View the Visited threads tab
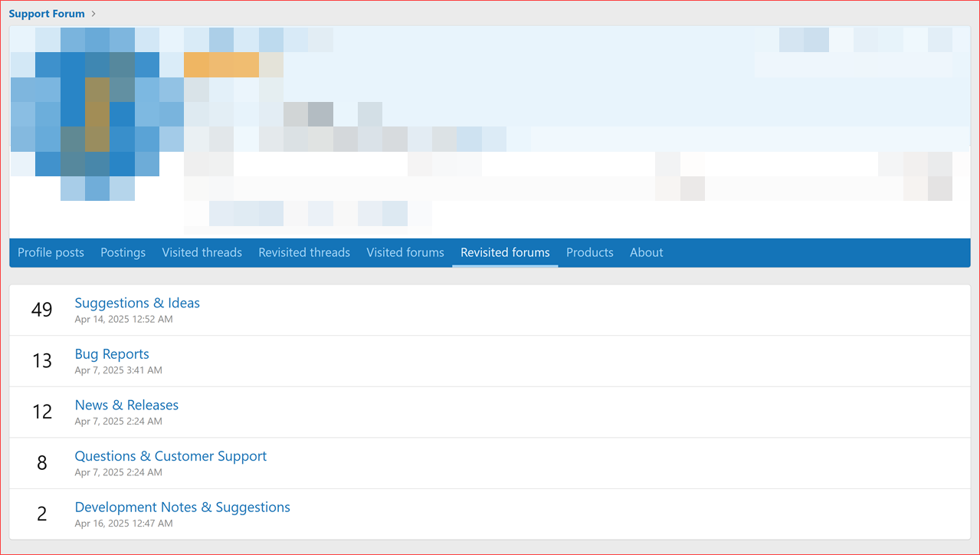 pyautogui.click(x=202, y=252)
